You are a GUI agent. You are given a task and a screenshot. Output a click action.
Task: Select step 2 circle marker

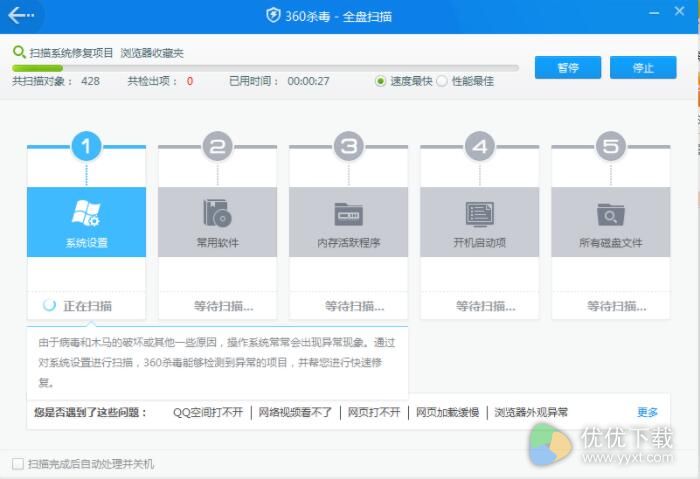(x=217, y=146)
